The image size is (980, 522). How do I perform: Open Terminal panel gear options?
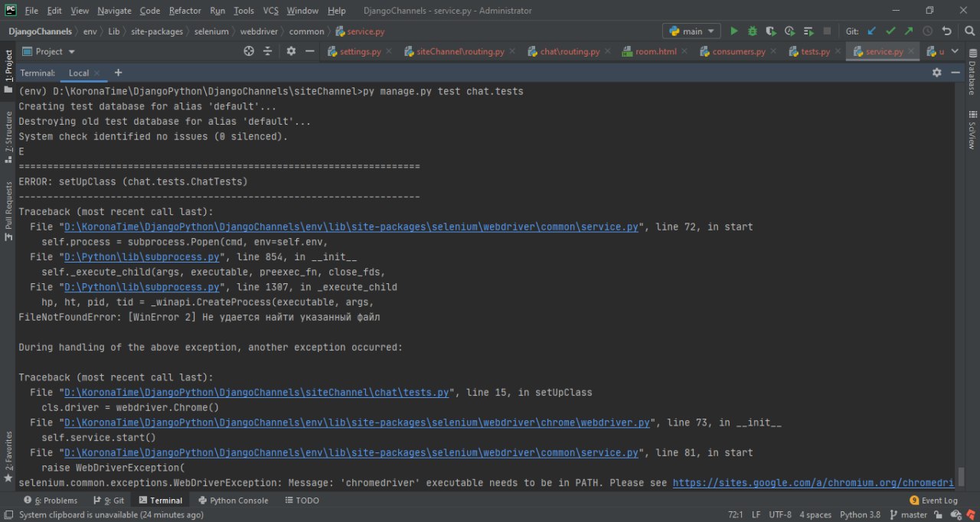936,72
